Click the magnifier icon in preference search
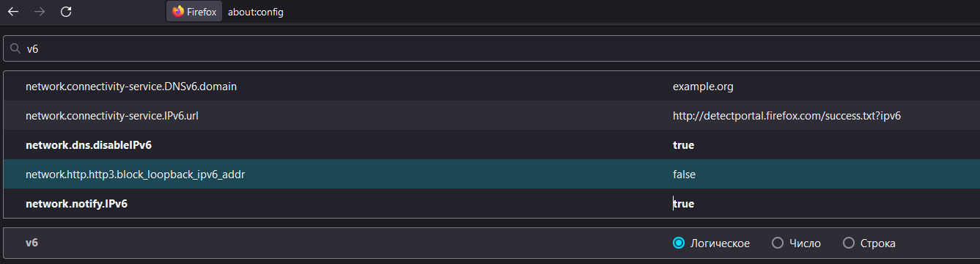The height and width of the screenshot is (264, 980). click(x=15, y=49)
